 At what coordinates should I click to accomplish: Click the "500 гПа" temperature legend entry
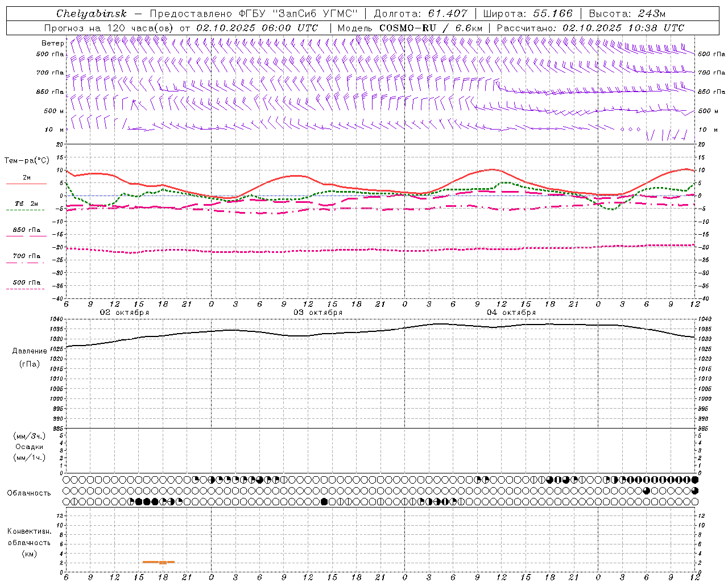[x=26, y=282]
